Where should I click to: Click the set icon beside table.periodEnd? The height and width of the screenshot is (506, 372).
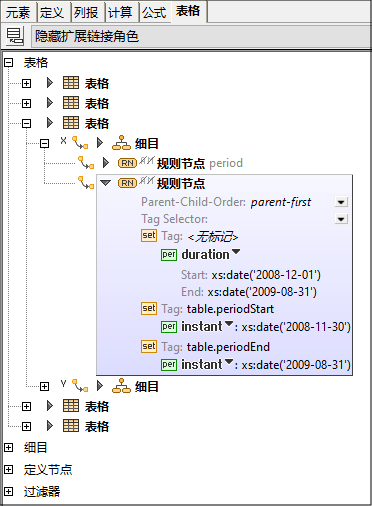149,347
